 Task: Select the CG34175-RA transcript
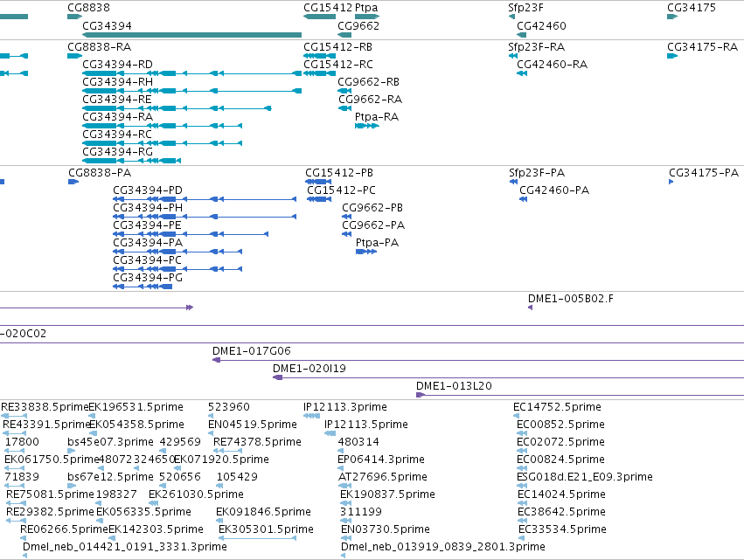702,47
